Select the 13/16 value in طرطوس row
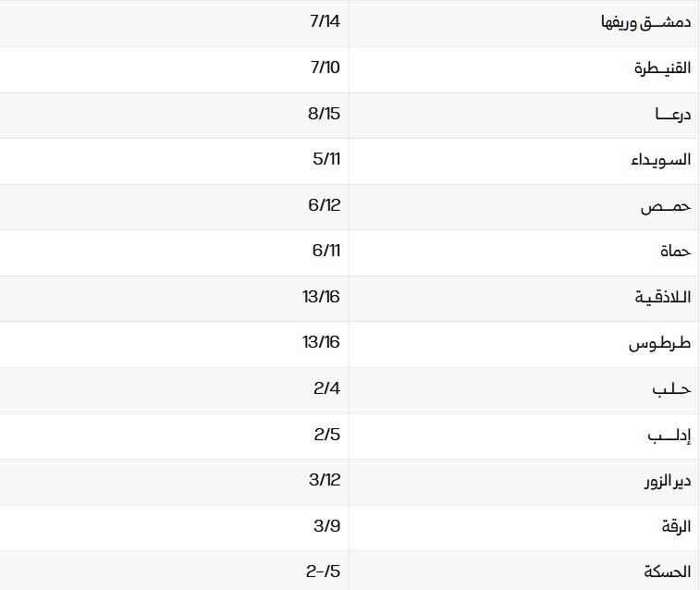 tap(321, 342)
